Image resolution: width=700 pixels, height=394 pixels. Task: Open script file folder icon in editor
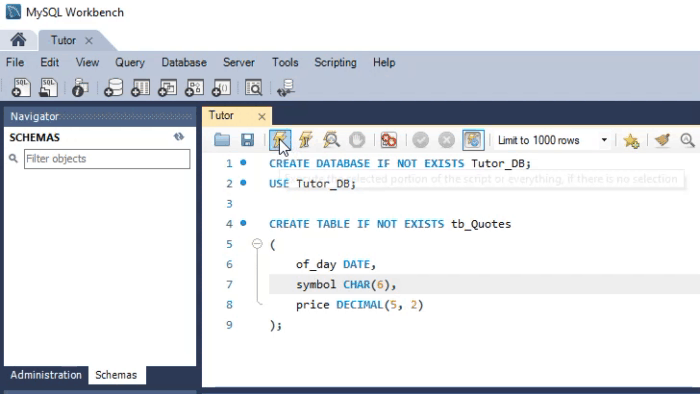click(x=222, y=140)
